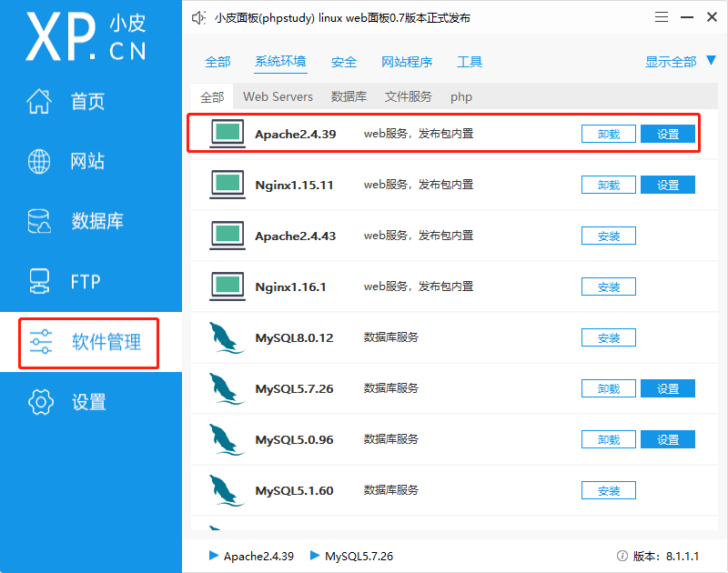This screenshot has width=728, height=573.
Task: Click the MySQL5.7.26 name text in list
Action: [x=294, y=388]
